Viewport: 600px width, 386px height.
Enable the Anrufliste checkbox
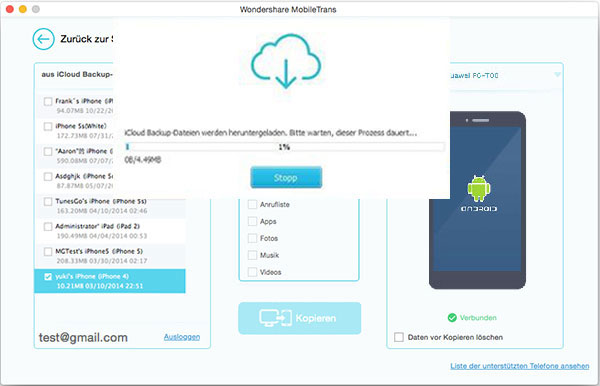[x=252, y=204]
